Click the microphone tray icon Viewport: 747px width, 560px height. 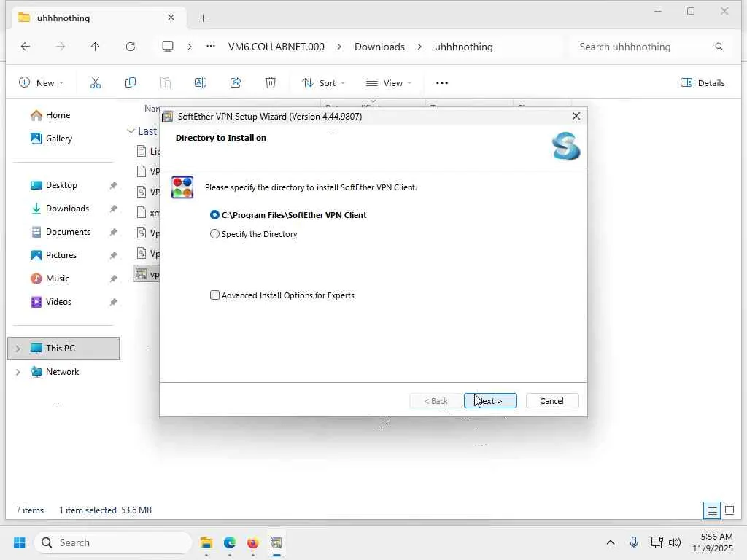pos(634,542)
